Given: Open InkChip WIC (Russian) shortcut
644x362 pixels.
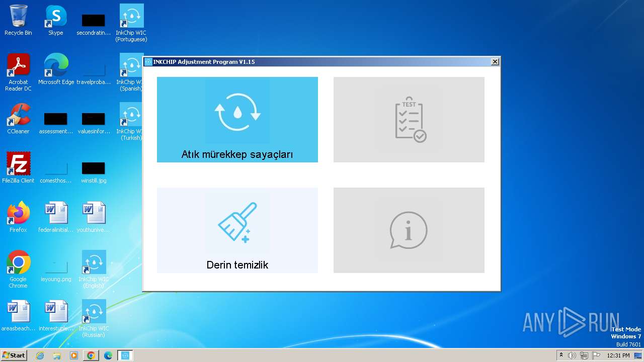Looking at the screenshot, I should pyautogui.click(x=94, y=319).
